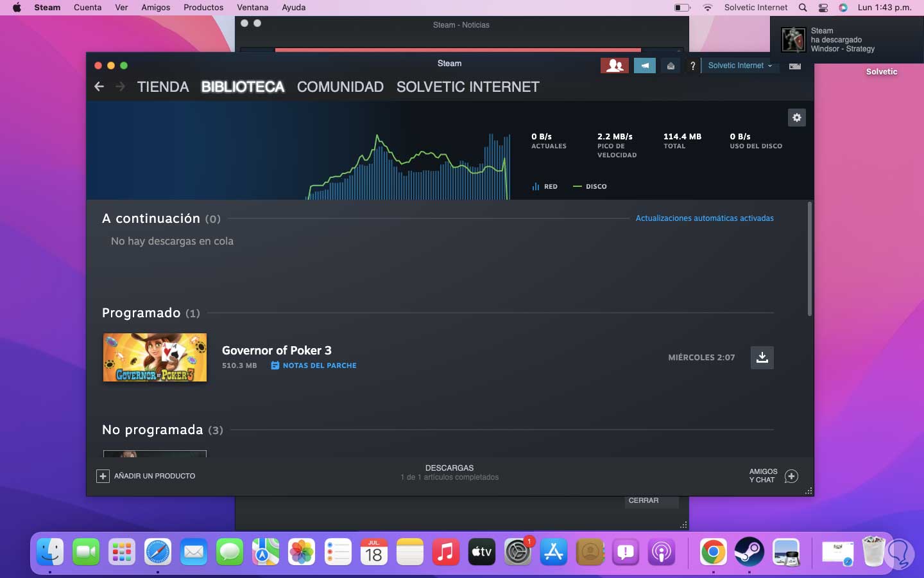924x578 pixels.
Task: Open Apple TV app in the dock
Action: click(x=482, y=551)
